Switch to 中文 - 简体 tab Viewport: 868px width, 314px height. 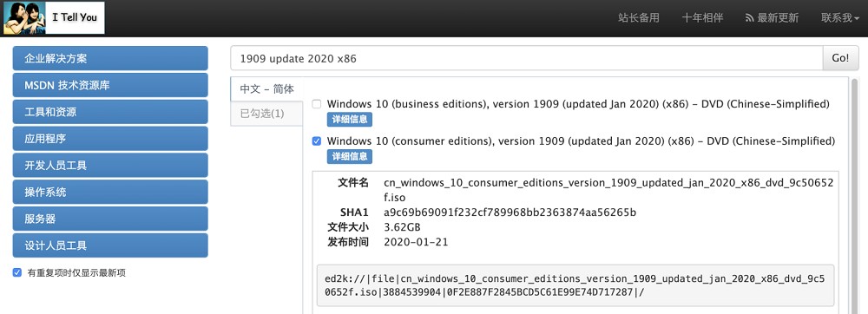[266, 89]
